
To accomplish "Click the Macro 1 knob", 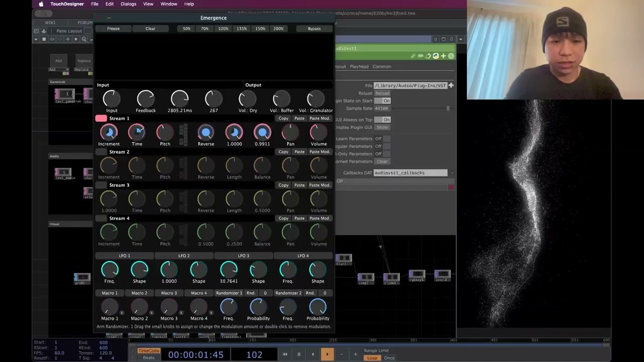I will click(109, 307).
